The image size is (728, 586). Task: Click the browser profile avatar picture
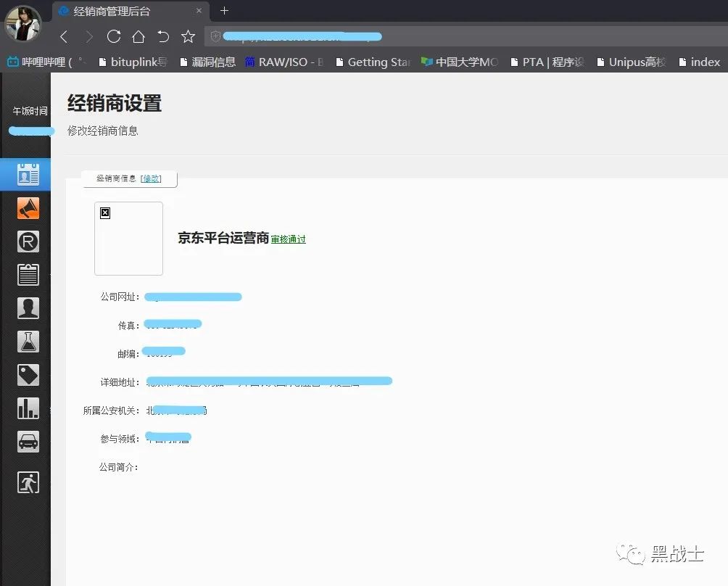22,23
